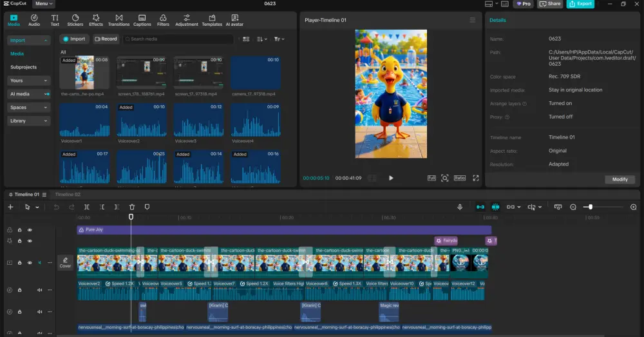Open the Filters tab
Viewport: 644px width, 337px height.
163,20
